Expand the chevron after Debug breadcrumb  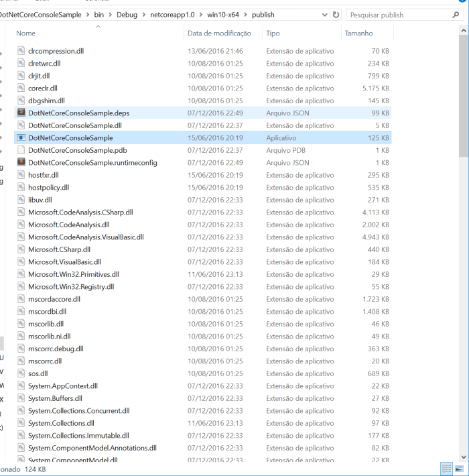coord(144,15)
